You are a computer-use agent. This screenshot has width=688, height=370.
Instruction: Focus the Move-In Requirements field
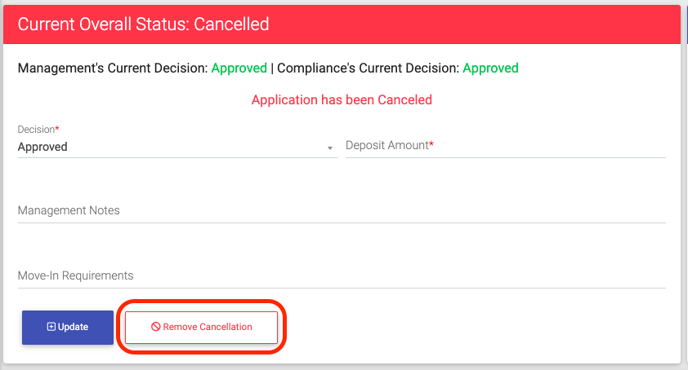point(342,276)
